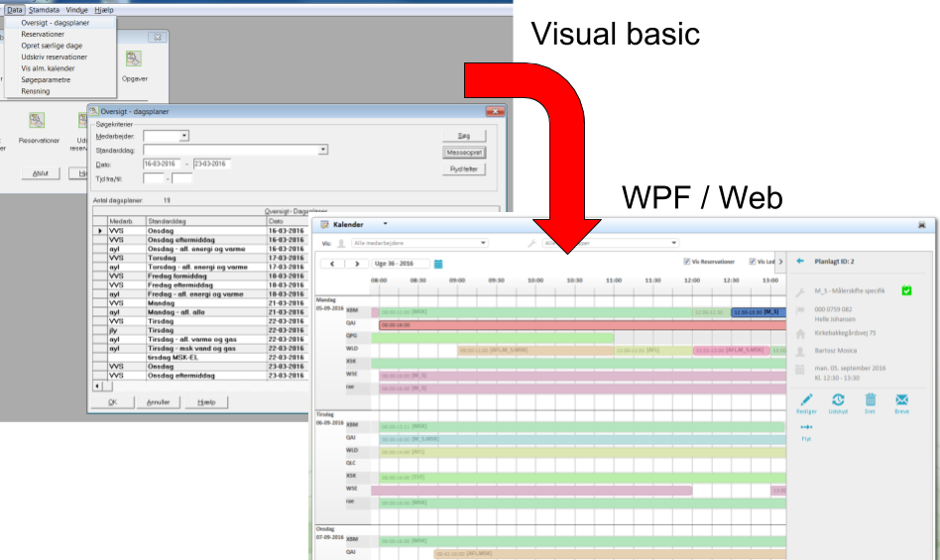Select the red QAJ 08:00-16:00 event
This screenshot has width=940, height=560.
click(582, 325)
